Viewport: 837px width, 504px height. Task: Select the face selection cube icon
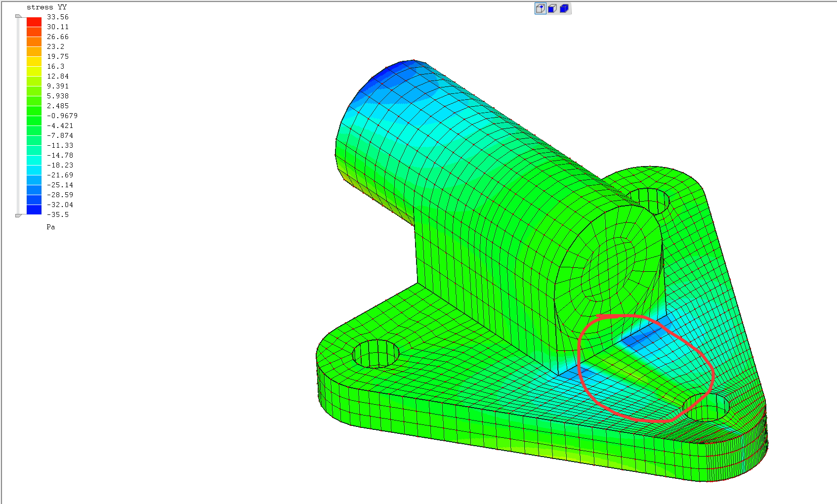pos(552,8)
